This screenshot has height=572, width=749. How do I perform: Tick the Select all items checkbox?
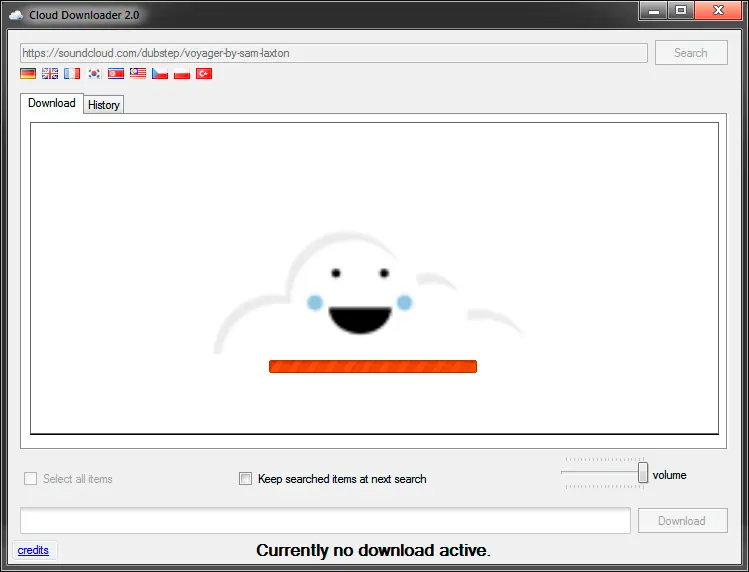tap(31, 478)
